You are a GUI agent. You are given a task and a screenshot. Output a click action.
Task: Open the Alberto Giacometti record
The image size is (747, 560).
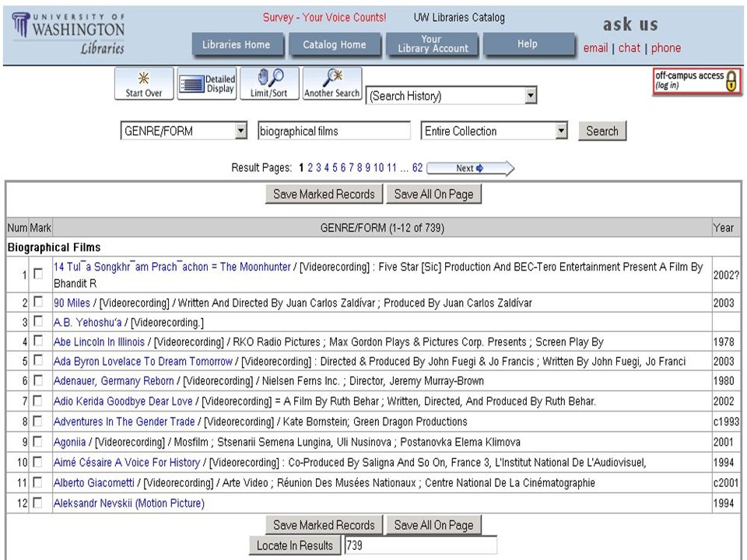(94, 483)
